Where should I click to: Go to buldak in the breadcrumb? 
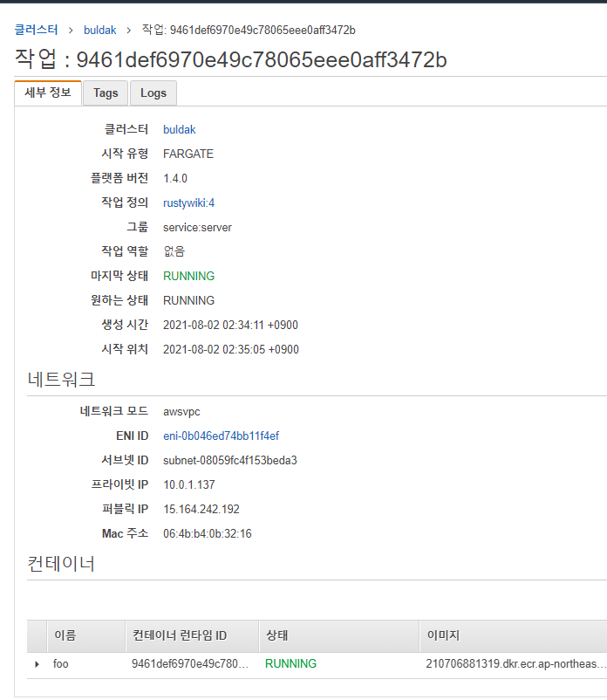pyautogui.click(x=99, y=30)
